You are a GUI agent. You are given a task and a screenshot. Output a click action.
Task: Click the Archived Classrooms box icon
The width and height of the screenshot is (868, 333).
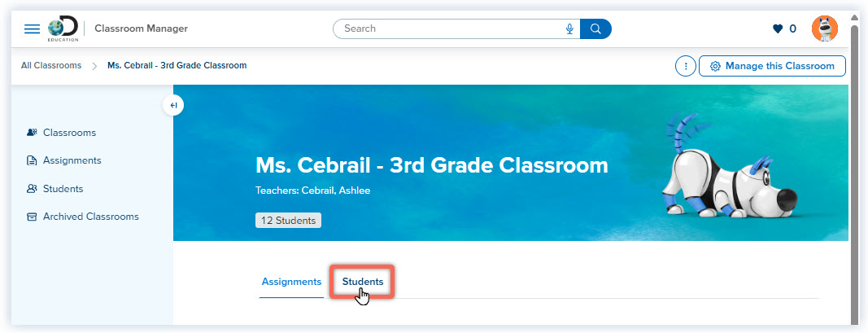pos(32,217)
